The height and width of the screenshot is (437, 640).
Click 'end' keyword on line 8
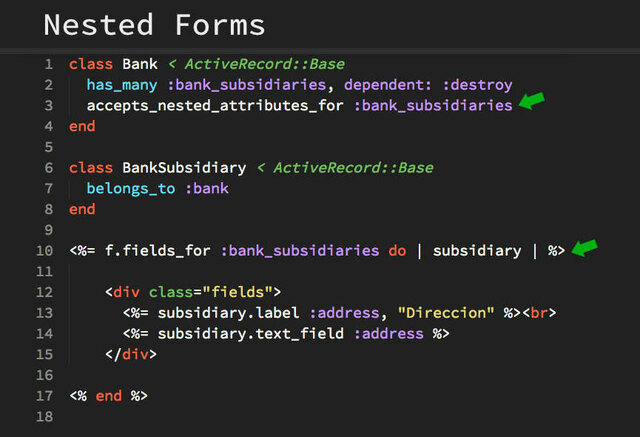point(82,209)
